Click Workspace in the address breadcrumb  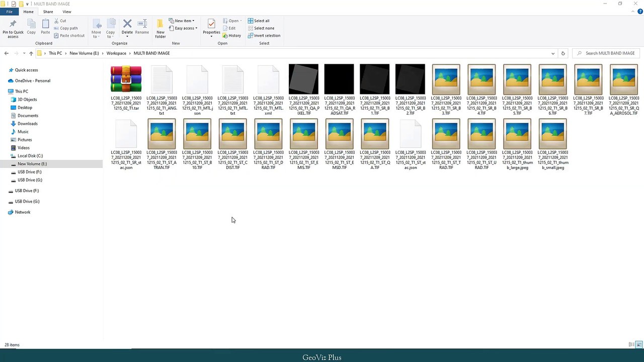pos(116,53)
